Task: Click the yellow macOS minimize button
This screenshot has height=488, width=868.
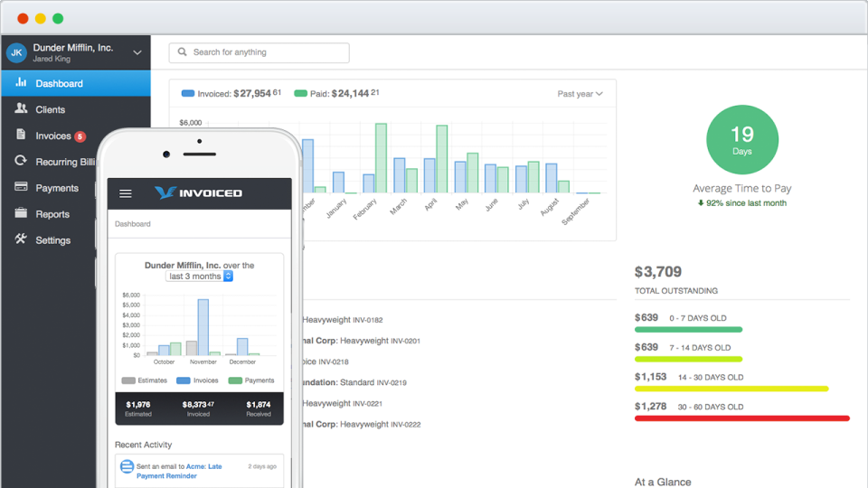Action: click(x=41, y=18)
